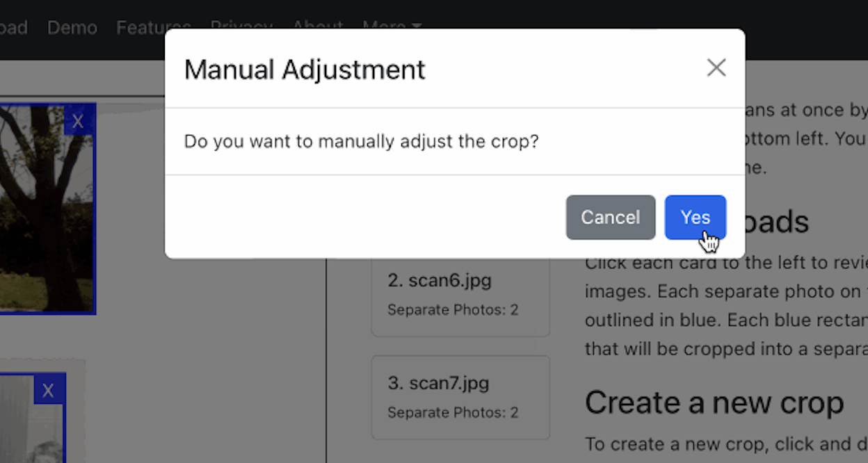Open the Demo menu item
Screen dimensions: 868x463
tap(72, 27)
